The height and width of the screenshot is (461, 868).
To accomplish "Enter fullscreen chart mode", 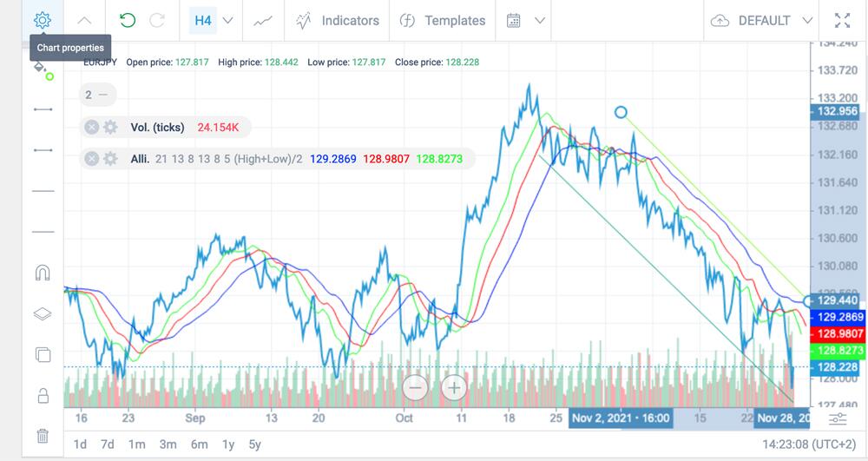I will click(842, 20).
